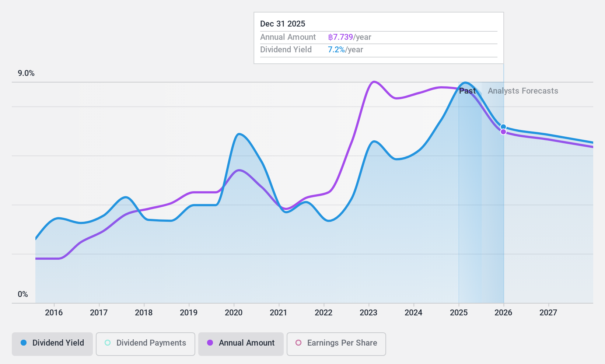The image size is (605, 364).
Task: Click the Dividend Yield tooltip row label
Action: click(x=286, y=50)
